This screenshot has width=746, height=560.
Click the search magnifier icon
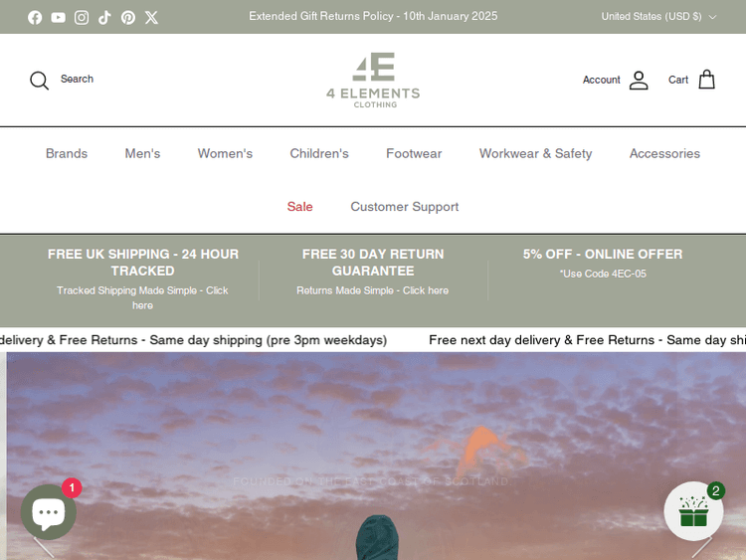39,81
